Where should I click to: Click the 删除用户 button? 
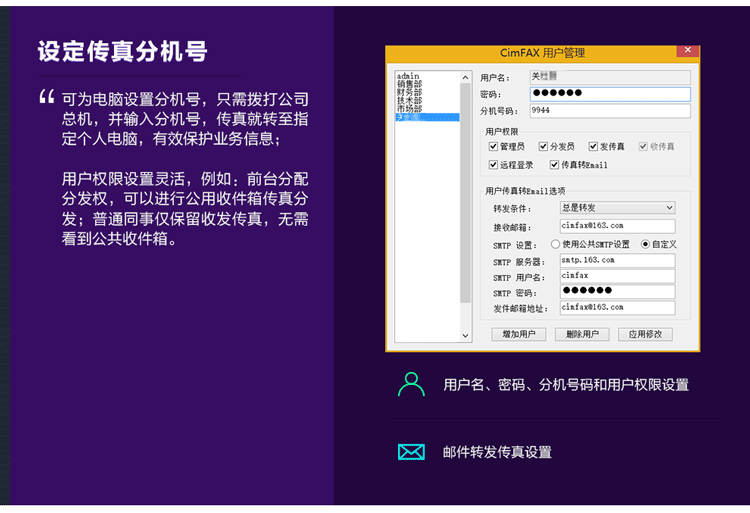(582, 334)
